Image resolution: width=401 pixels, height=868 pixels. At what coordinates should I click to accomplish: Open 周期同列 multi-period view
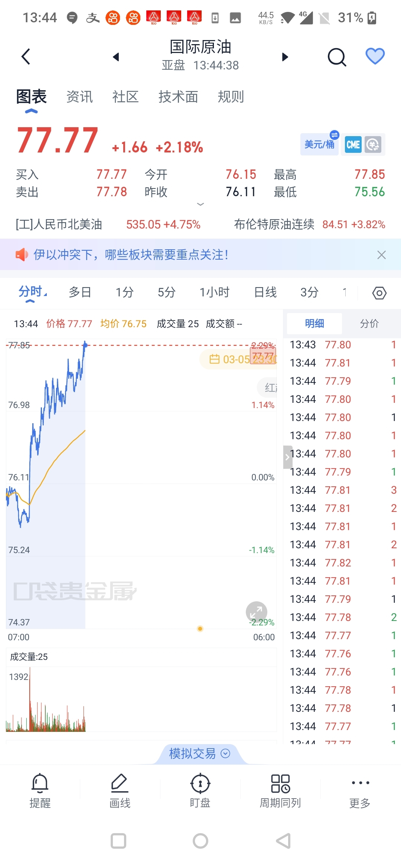(280, 791)
